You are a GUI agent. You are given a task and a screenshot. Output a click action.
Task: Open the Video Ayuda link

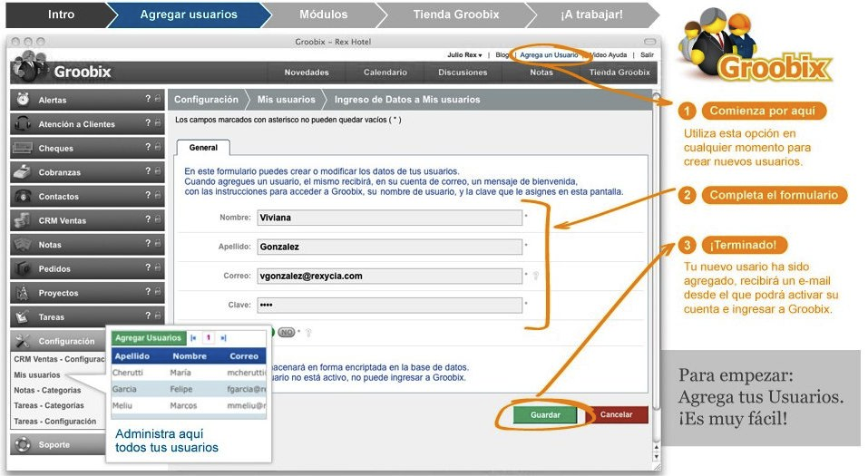[x=608, y=54]
